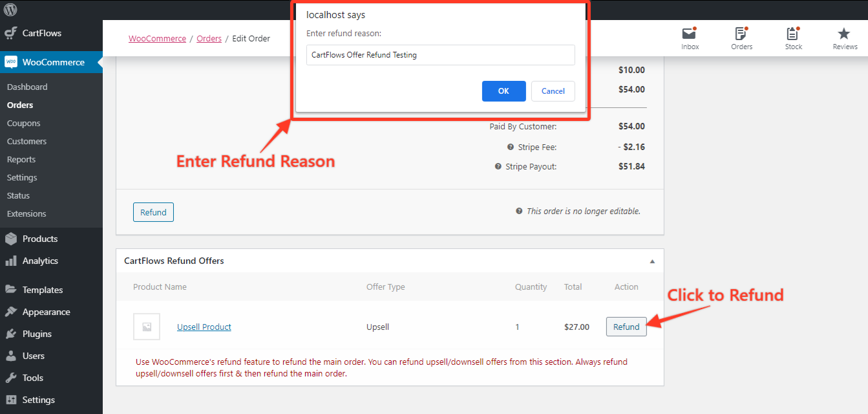Viewport: 868px width, 414px height.
Task: Open the Orders icon in header
Action: point(741,35)
